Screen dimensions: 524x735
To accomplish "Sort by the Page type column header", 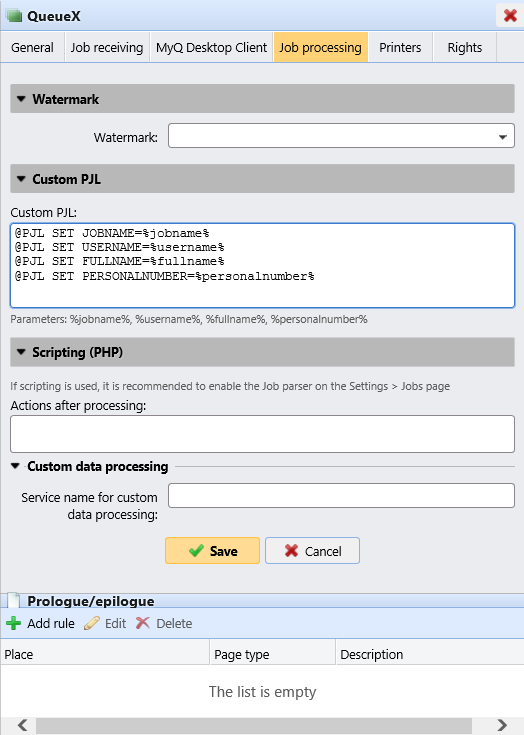I will tap(272, 654).
